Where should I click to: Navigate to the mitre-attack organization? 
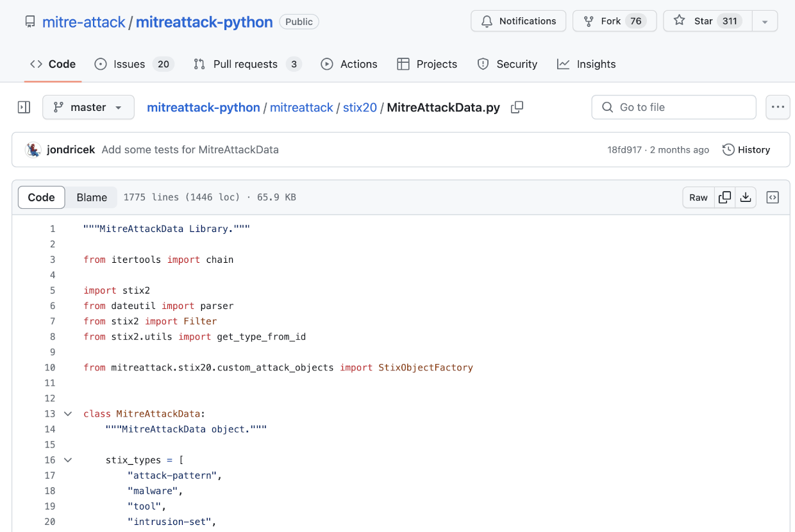point(83,21)
